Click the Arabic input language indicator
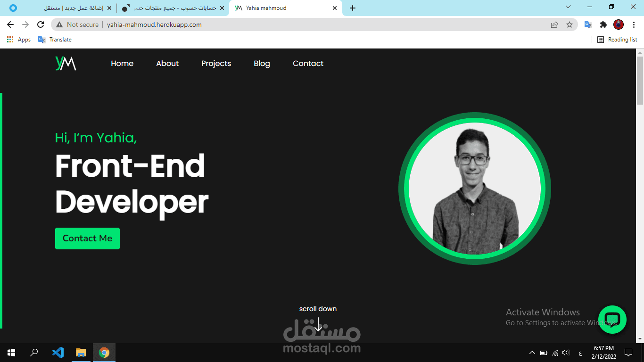 tap(580, 353)
